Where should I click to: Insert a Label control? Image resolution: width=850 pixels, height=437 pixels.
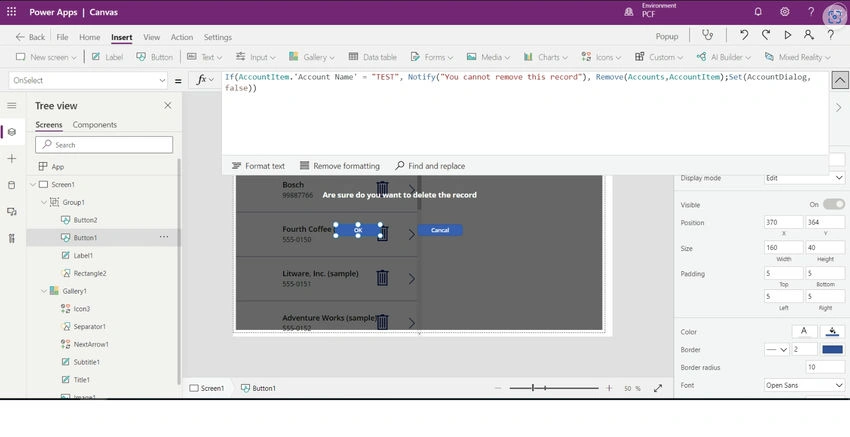(107, 57)
